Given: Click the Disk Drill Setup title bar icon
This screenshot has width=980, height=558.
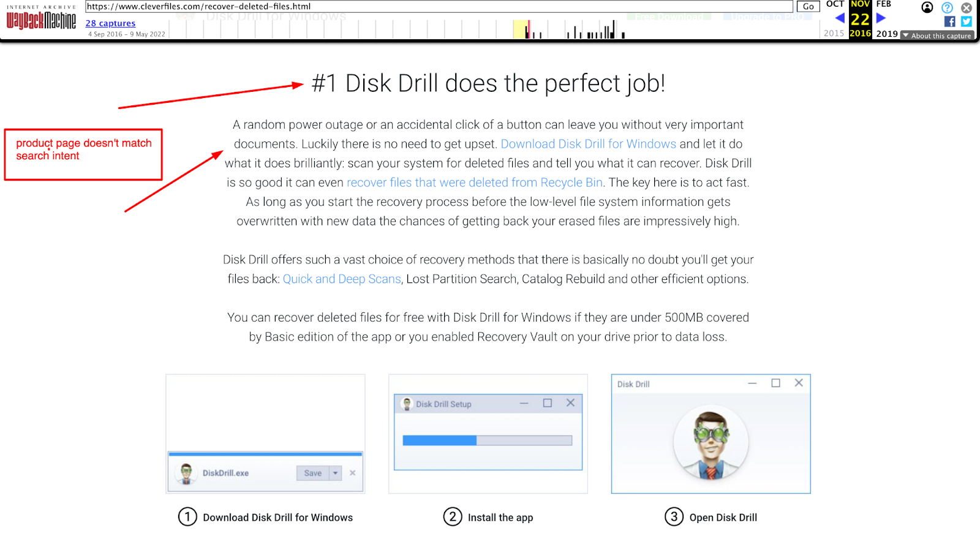Looking at the screenshot, I should point(407,404).
